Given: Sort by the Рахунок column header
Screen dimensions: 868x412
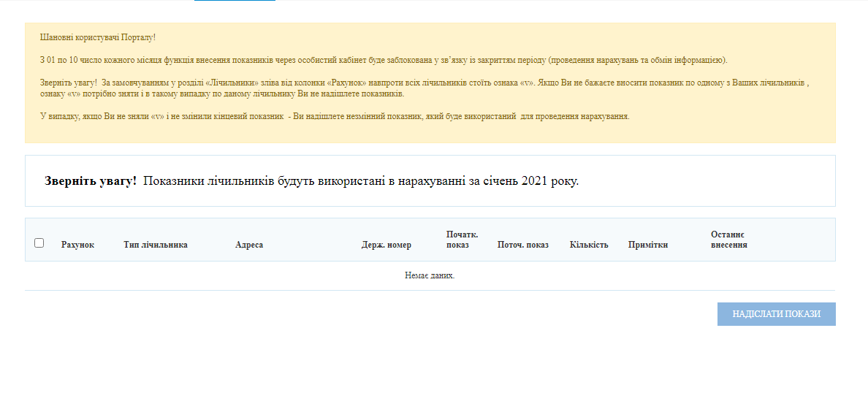Looking at the screenshot, I should pyautogui.click(x=77, y=245).
